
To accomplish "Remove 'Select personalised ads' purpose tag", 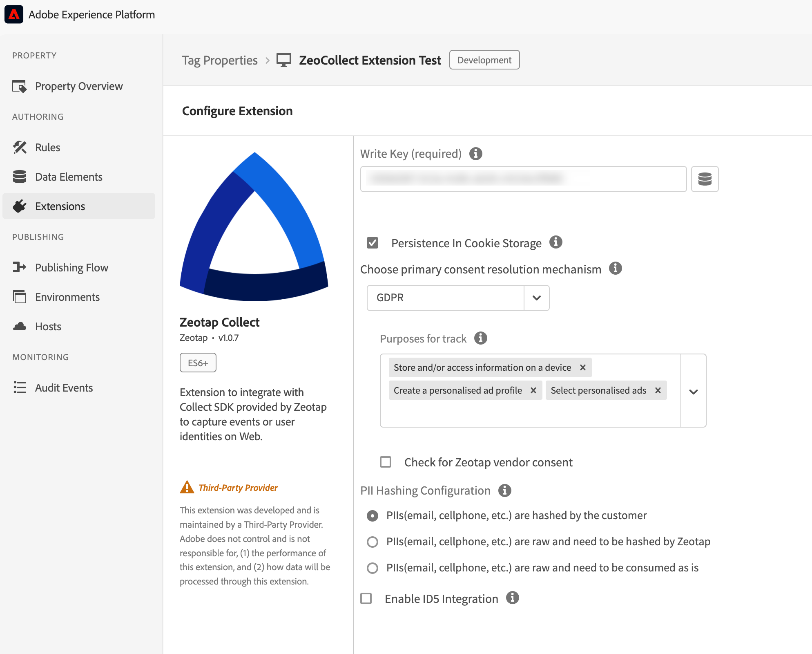I will pos(658,390).
